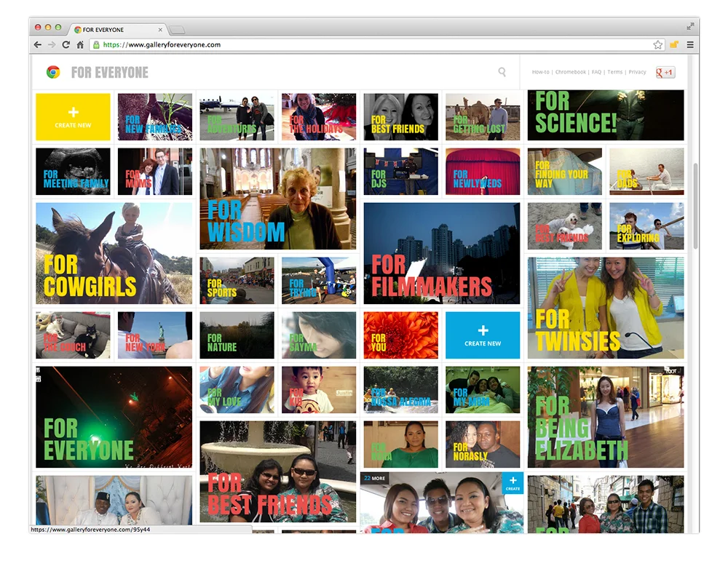Image resolution: width=728 pixels, height=574 pixels.
Task: Click the 22 MORE label
Action: click(x=375, y=478)
